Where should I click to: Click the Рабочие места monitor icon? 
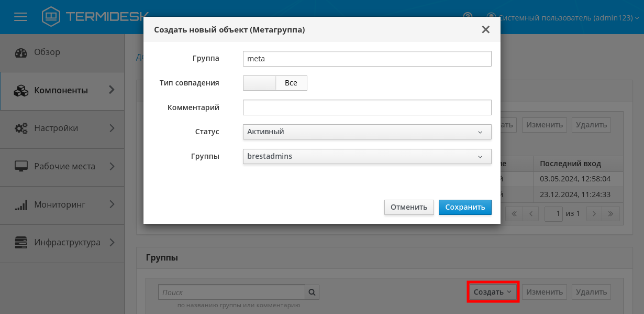[21, 167]
